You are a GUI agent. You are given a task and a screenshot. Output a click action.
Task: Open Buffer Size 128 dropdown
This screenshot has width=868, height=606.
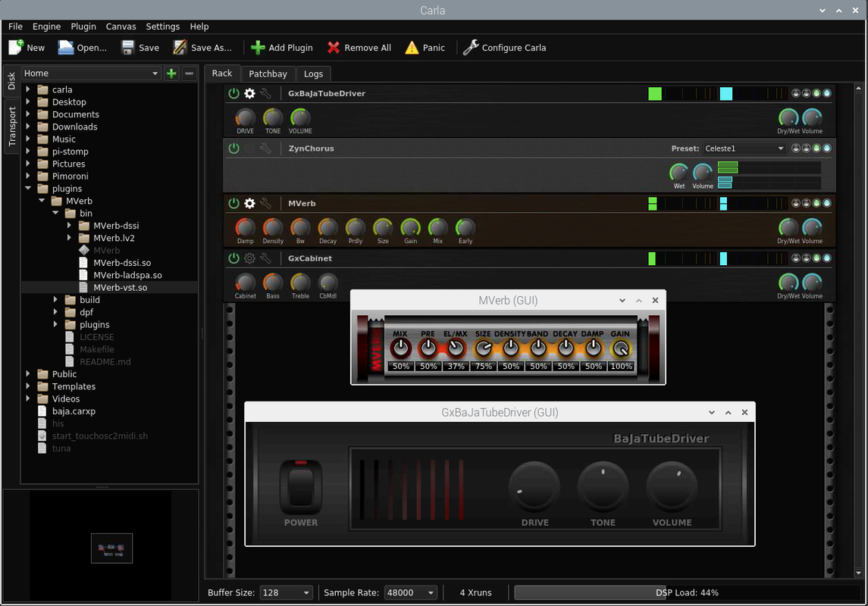coord(287,592)
